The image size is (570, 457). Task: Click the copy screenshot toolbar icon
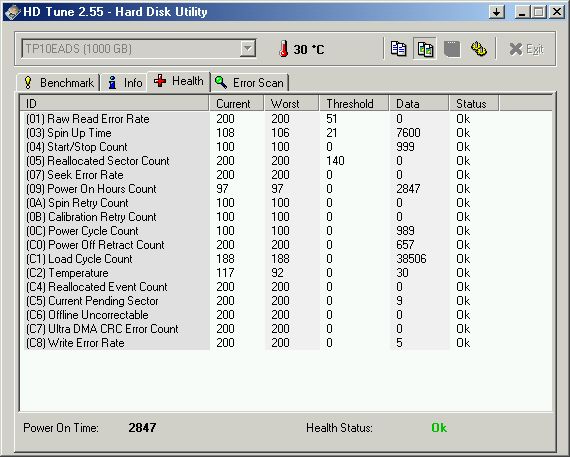tap(425, 49)
